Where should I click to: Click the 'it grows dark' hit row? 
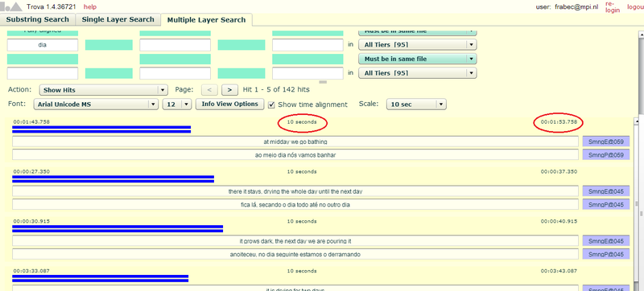pyautogui.click(x=295, y=241)
